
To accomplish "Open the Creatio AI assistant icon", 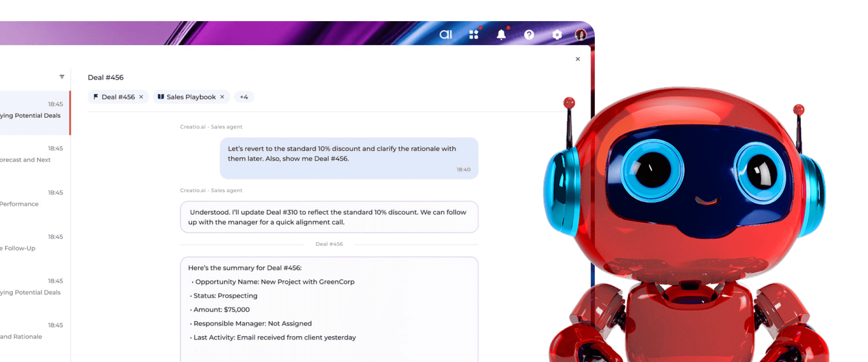I will tap(445, 34).
